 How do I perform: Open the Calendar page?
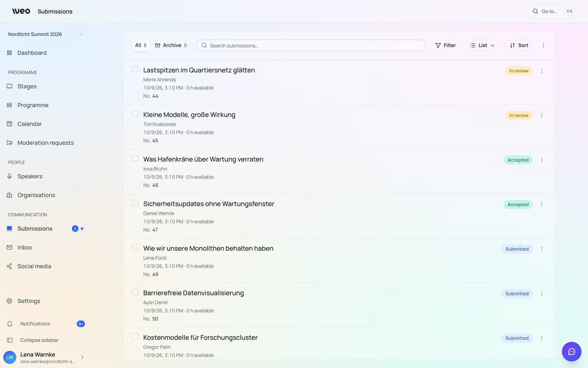(x=45, y=124)
